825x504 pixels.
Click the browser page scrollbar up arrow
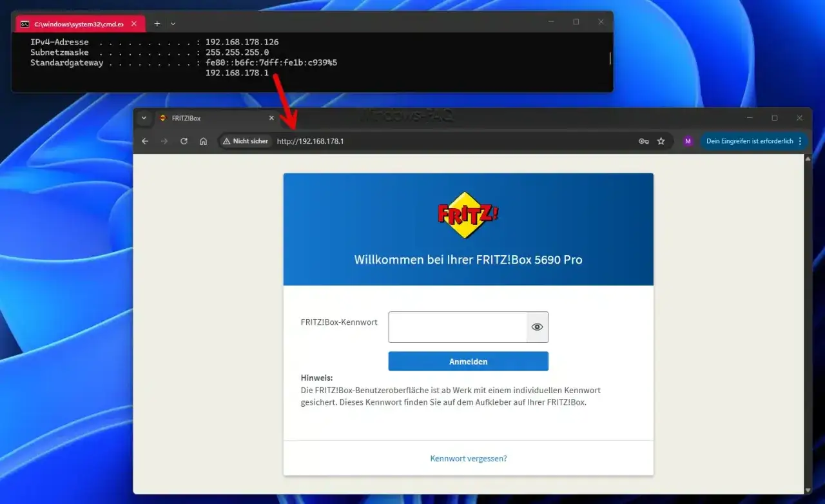point(808,159)
